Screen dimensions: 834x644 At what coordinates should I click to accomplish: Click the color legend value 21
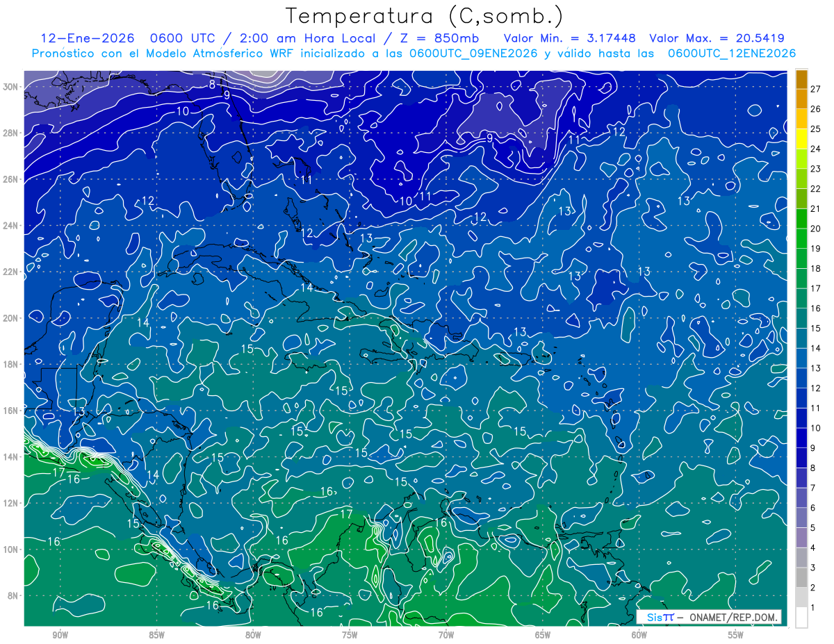coord(815,208)
